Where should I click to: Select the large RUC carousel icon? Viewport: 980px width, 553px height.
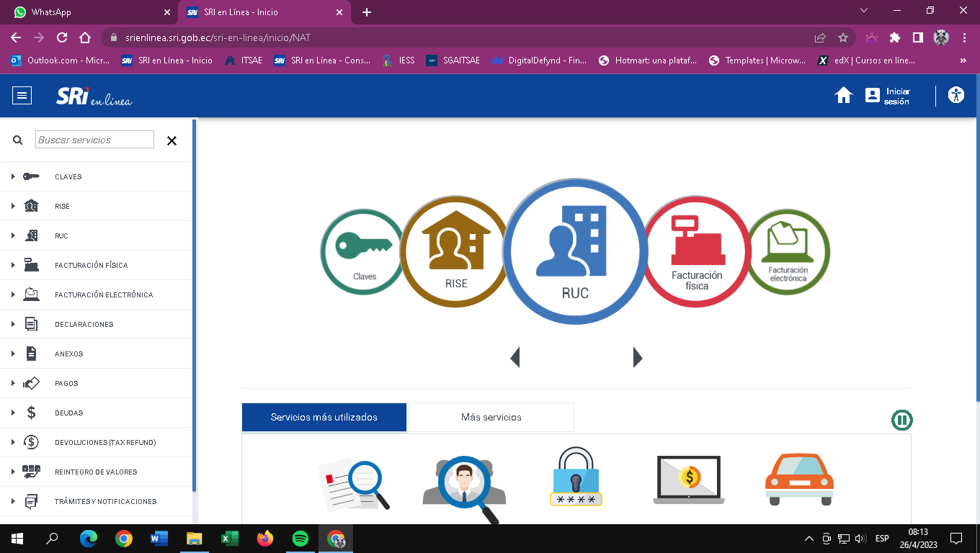574,251
